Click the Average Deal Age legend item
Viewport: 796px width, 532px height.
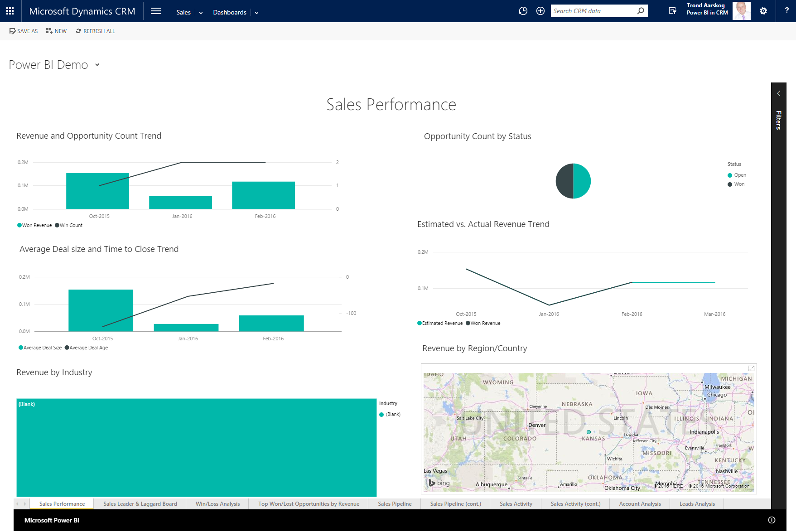pyautogui.click(x=86, y=348)
